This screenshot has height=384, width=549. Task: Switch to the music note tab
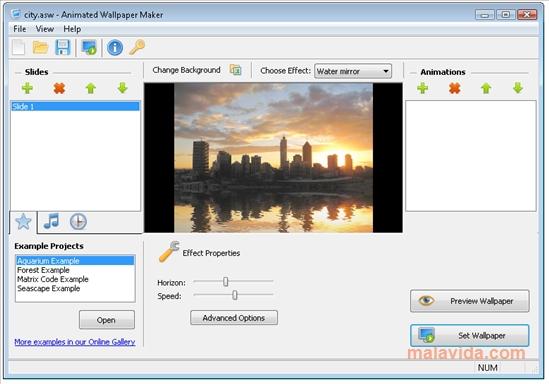[51, 221]
